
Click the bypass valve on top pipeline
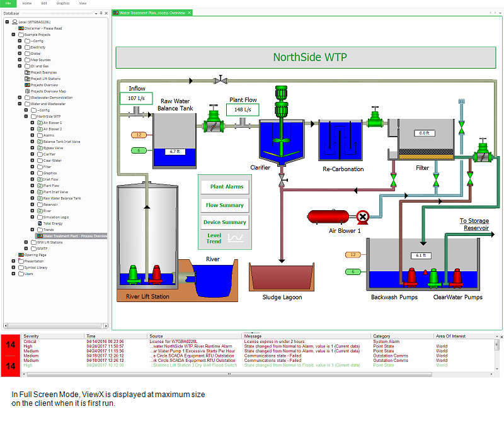(220, 80)
